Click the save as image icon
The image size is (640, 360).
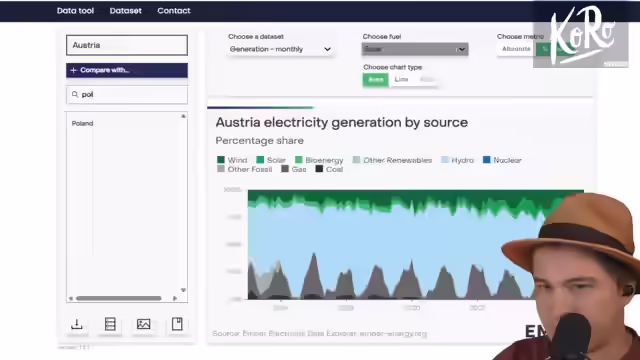click(x=143, y=324)
